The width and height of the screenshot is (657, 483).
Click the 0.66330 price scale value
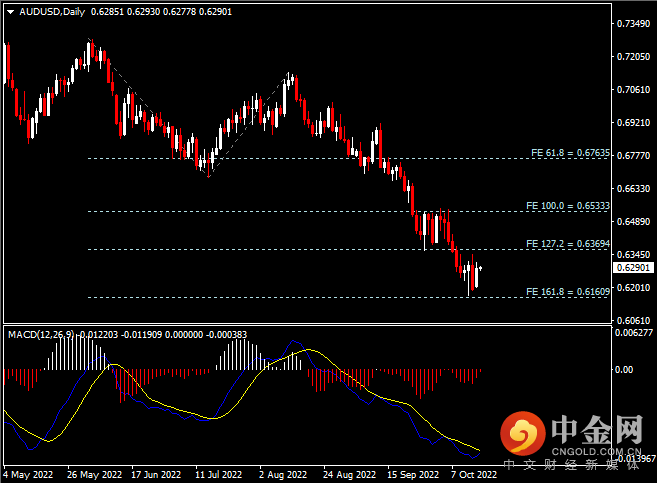pos(633,189)
